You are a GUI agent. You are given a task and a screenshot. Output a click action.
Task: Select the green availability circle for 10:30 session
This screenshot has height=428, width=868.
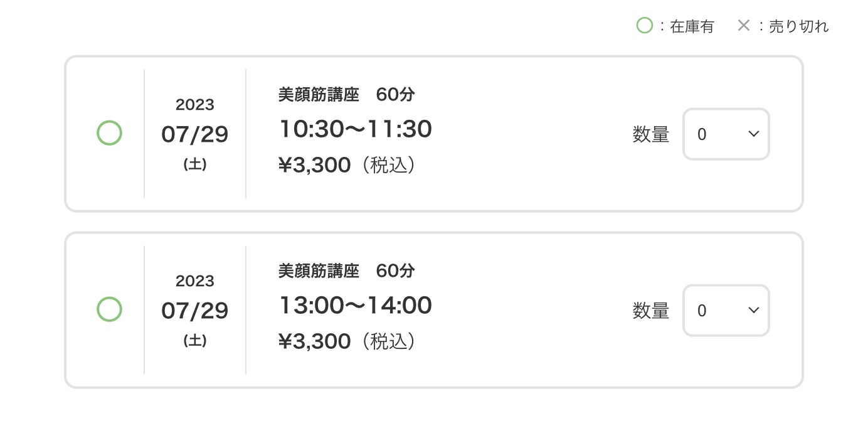click(x=109, y=134)
